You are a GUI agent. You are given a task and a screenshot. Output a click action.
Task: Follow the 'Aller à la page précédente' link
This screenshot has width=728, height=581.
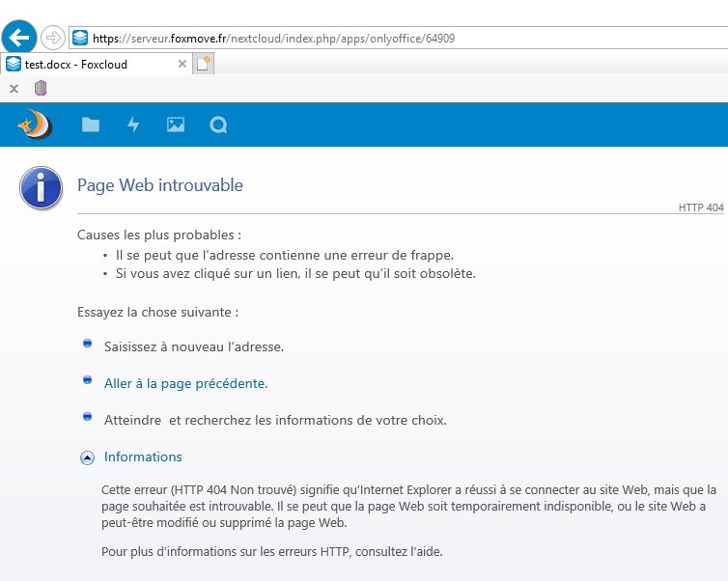pos(185,383)
